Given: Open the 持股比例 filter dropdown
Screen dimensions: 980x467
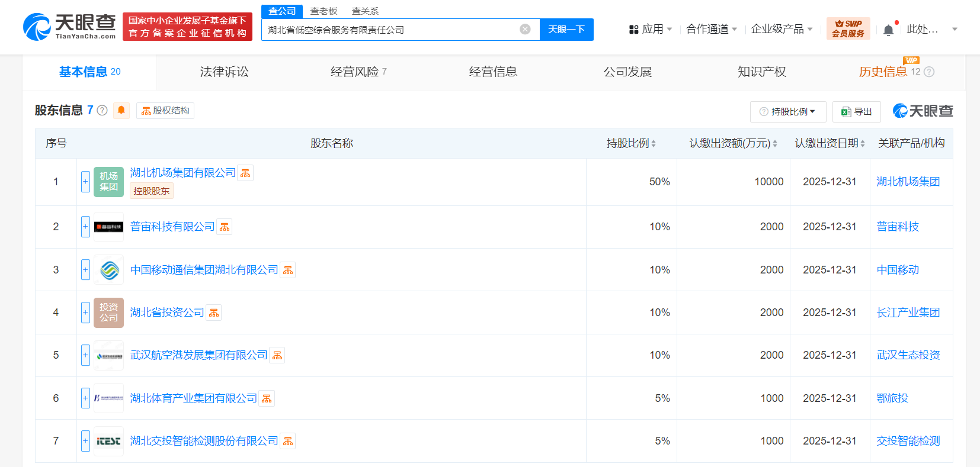Looking at the screenshot, I should tap(787, 111).
